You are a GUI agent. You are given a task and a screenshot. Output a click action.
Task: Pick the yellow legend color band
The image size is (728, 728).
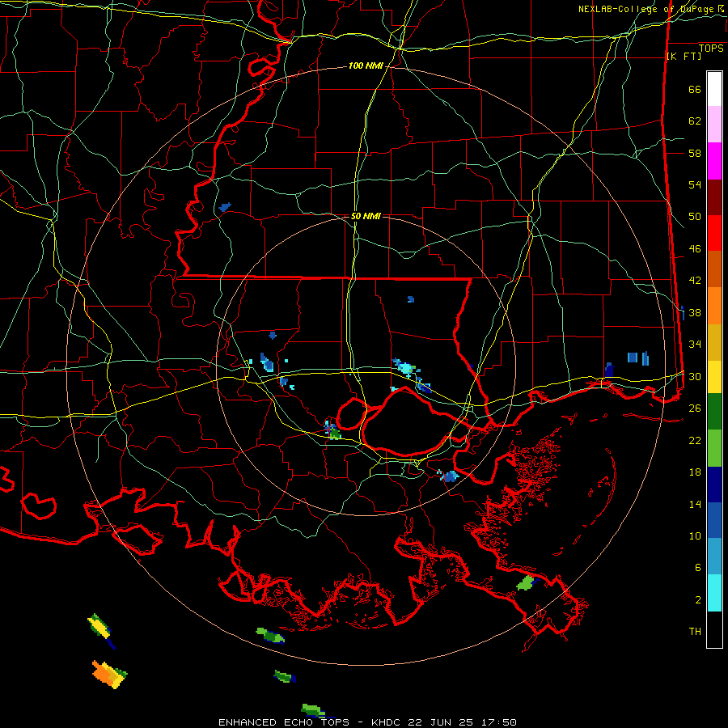pyautogui.click(x=714, y=377)
